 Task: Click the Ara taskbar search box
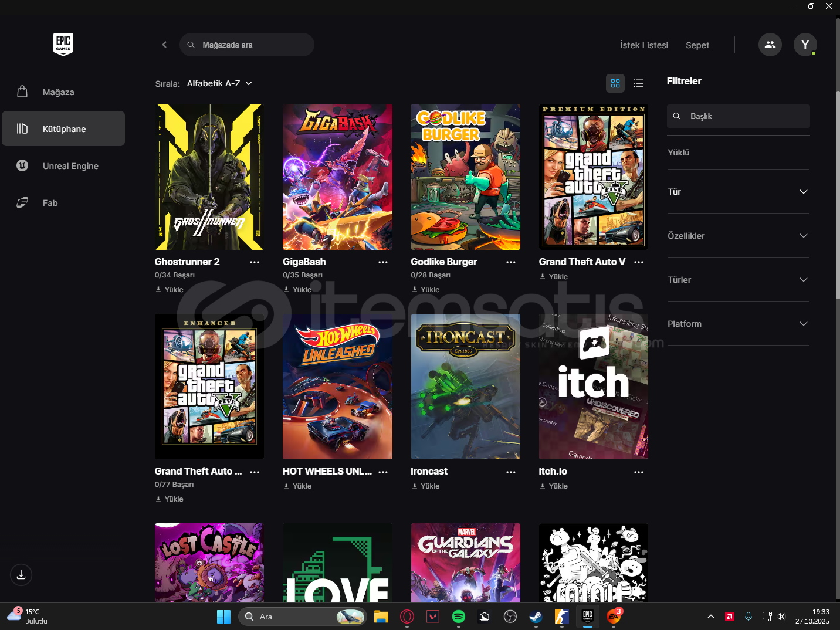(303, 617)
